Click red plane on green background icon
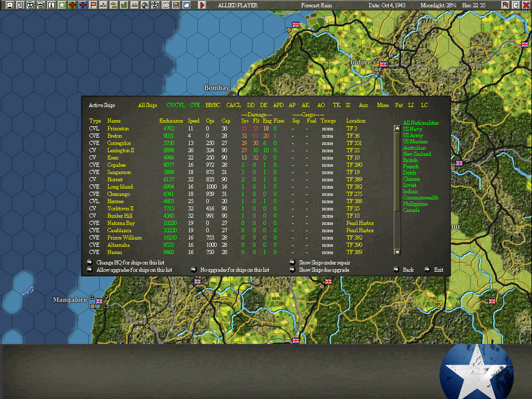This screenshot has height=399, width=532. tap(72, 5)
